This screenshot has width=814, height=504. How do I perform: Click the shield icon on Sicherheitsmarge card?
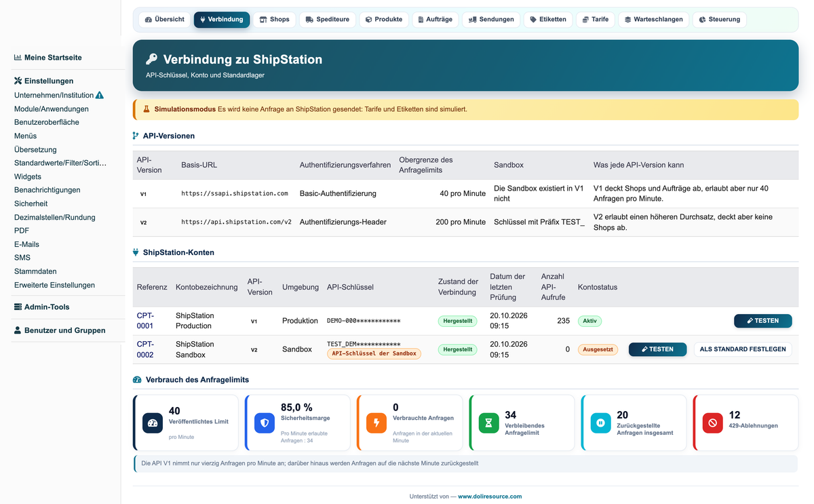pyautogui.click(x=264, y=423)
